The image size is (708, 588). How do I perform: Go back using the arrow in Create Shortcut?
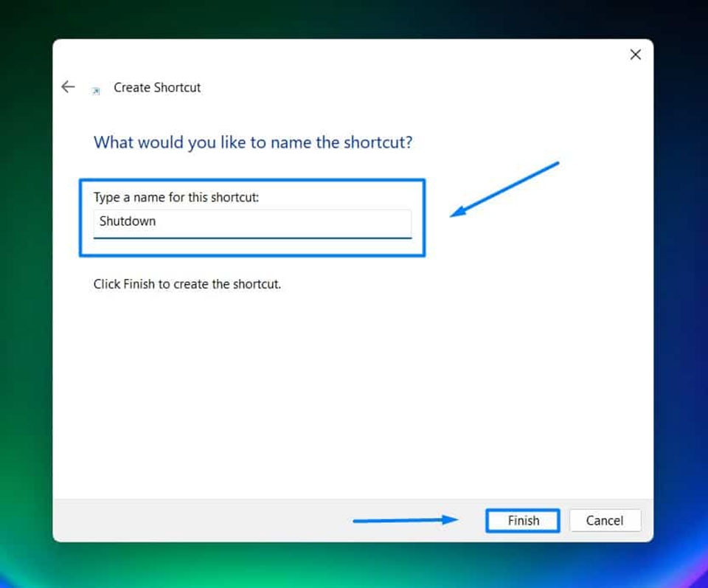[68, 87]
